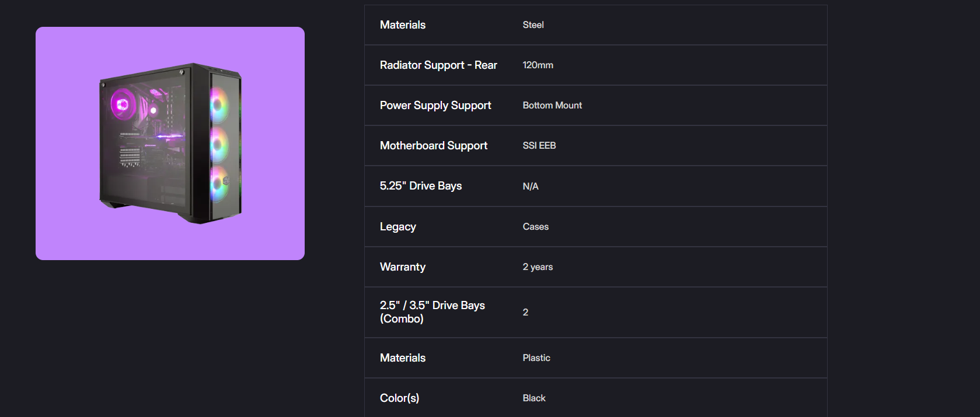
Task: Click the 'Radiator Support - Rear' label
Action: coord(438,65)
